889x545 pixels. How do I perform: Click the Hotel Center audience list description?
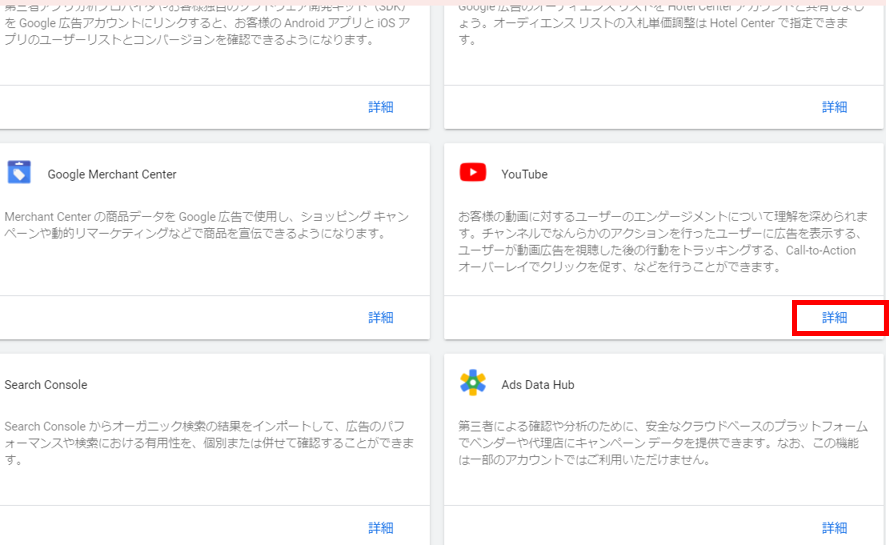coord(661,23)
